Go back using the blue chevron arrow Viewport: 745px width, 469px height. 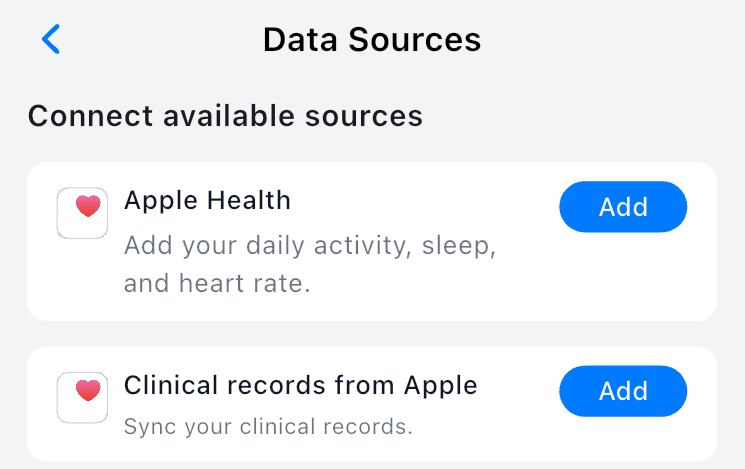pyautogui.click(x=51, y=40)
